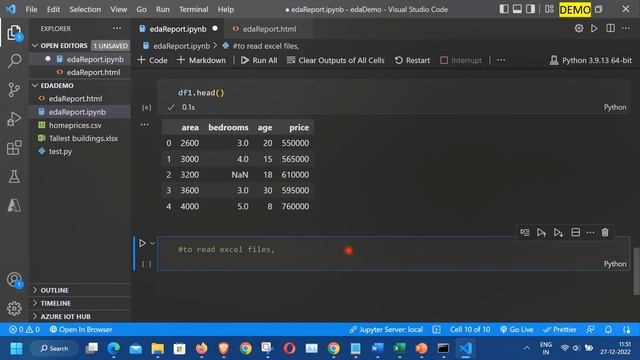Open notifications bell in status bar
Viewport: 640px width, 360px height.
pos(608,329)
